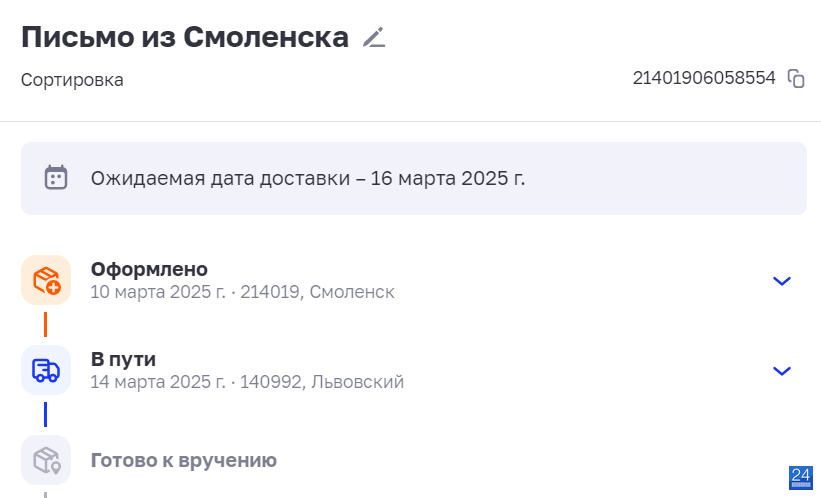The height and width of the screenshot is (498, 821).
Task: Click the blue '24' badge icon
Action: tap(801, 478)
